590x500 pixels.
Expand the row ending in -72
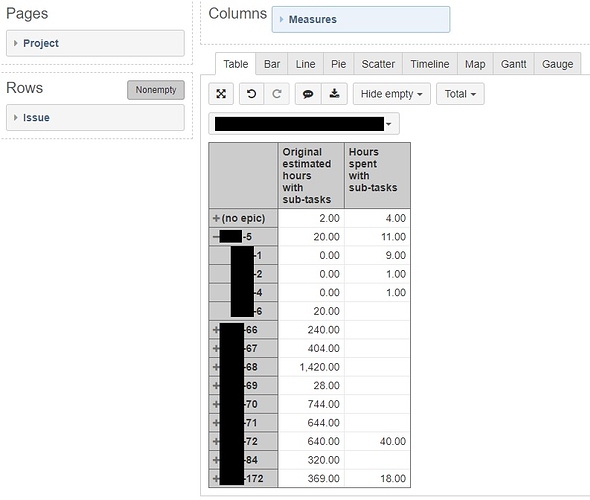[x=216, y=441]
